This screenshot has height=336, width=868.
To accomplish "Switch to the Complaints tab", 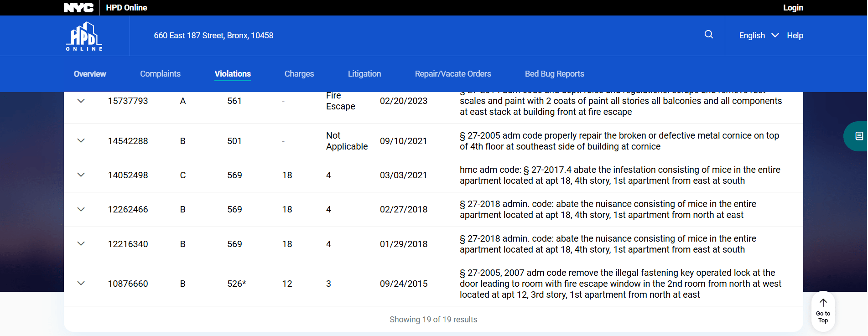I will (160, 74).
